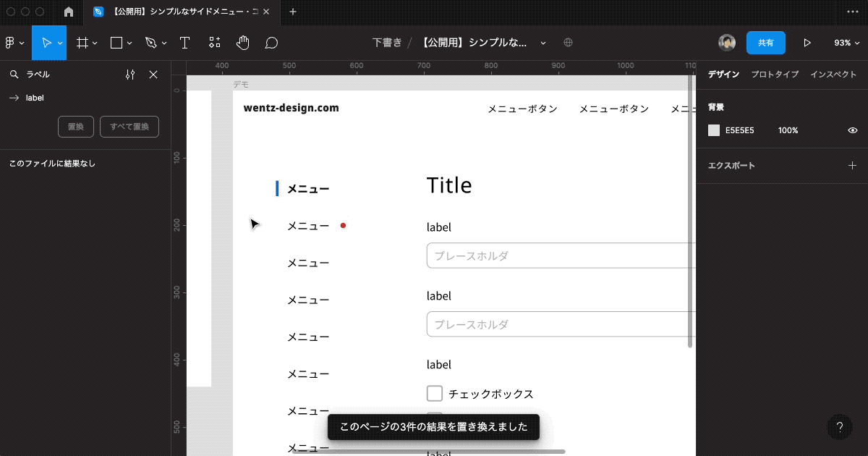Viewport: 868px width, 456px height.
Task: Select the Text tool
Action: tap(184, 42)
